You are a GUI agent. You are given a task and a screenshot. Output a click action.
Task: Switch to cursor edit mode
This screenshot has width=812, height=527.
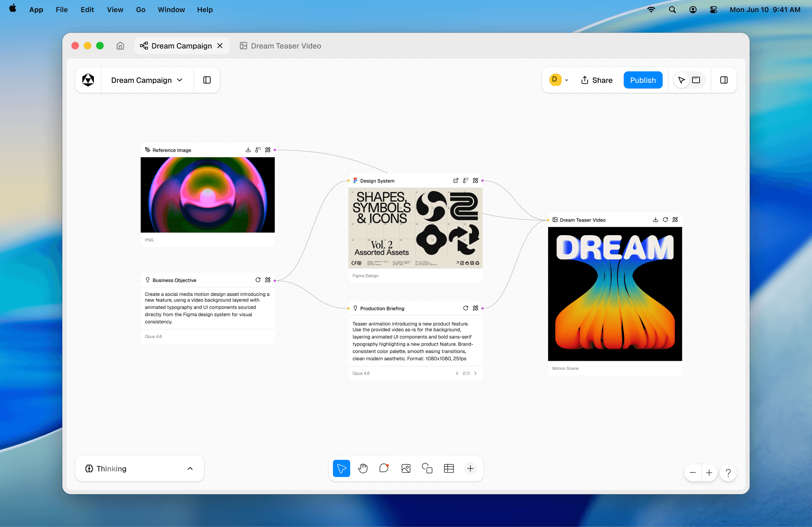[681, 80]
